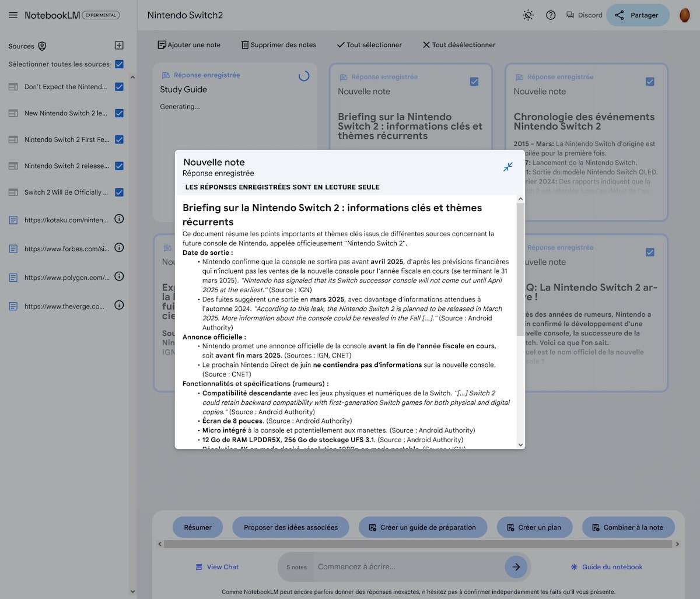Viewport: 700px width, 599px height.
Task: Click the Switch 2 Will Be Officially source icon
Action: [x=13, y=192]
